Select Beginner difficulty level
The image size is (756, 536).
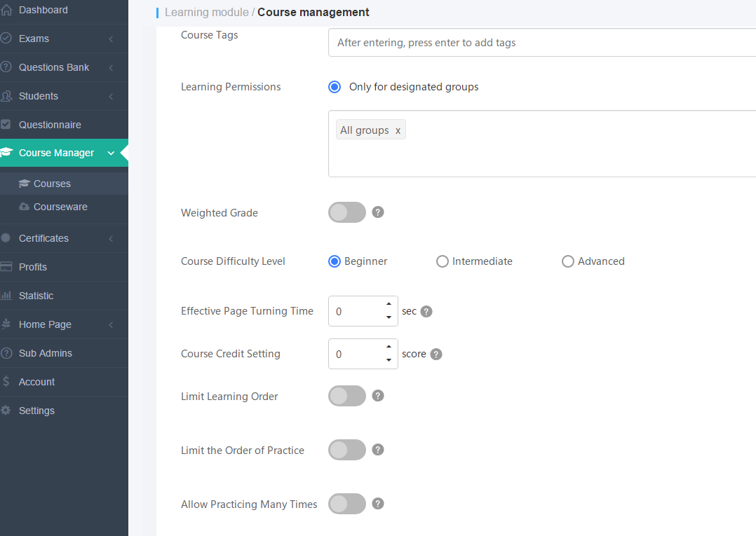(335, 261)
